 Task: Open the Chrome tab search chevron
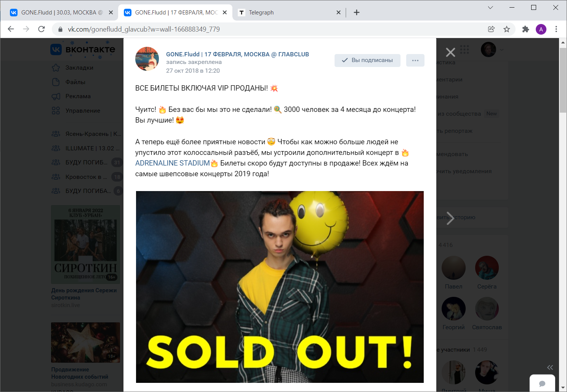coord(490,8)
